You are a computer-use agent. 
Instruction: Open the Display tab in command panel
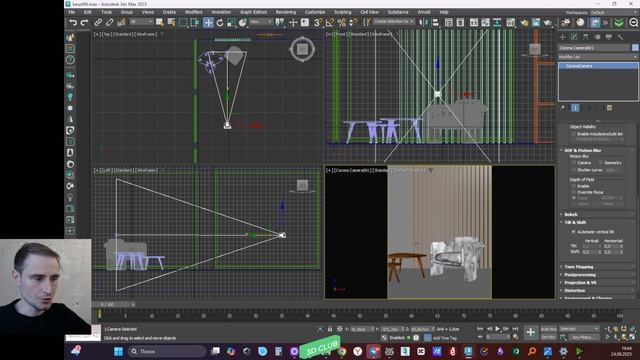pos(609,37)
